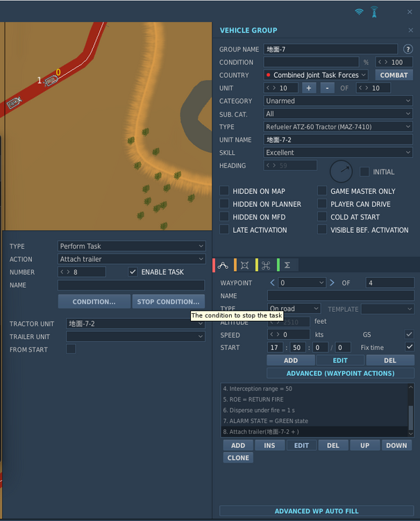Image resolution: width=420 pixels, height=521 pixels.
Task: Toggle From Start checkbox
Action: [71, 349]
